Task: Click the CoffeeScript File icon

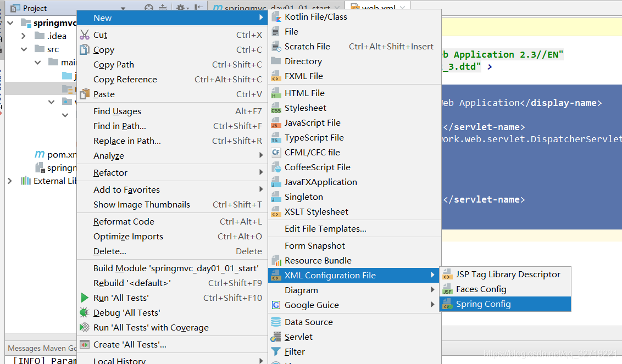Action: pyautogui.click(x=276, y=167)
